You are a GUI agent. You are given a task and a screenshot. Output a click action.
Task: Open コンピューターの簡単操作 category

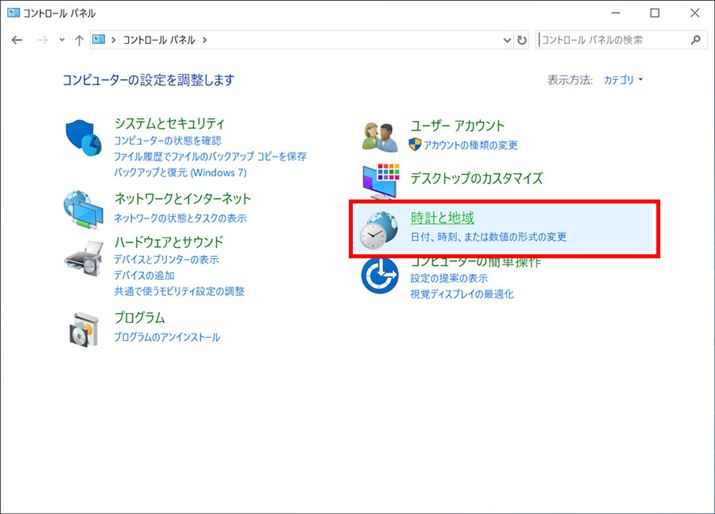click(x=476, y=262)
